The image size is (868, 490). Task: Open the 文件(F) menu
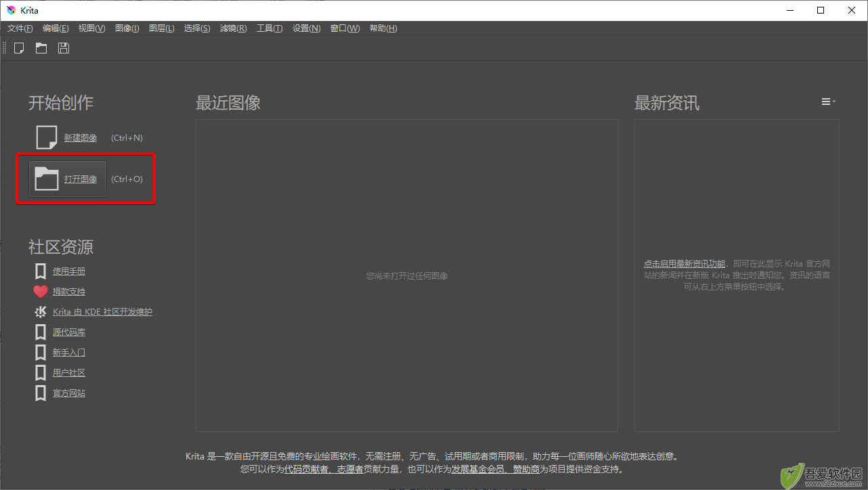pos(20,28)
